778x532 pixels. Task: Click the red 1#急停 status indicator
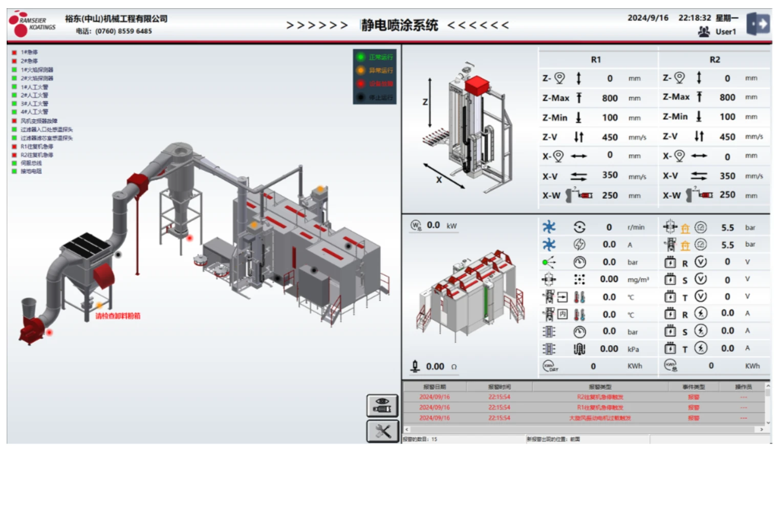point(15,53)
